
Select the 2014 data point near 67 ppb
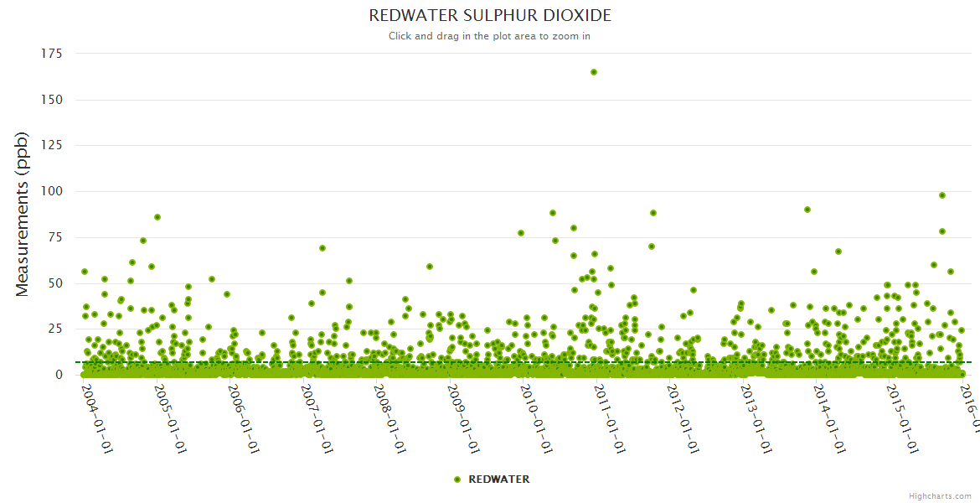coord(838,251)
